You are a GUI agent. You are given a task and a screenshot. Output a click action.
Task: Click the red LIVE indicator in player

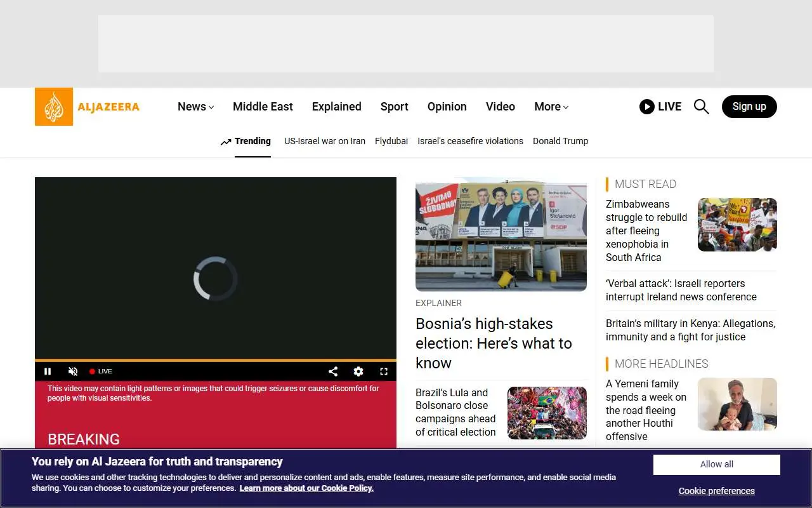click(x=101, y=371)
